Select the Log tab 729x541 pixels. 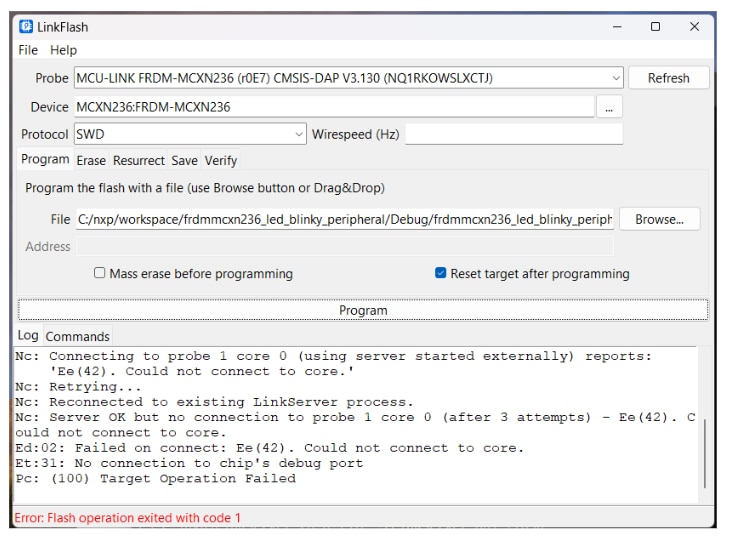click(28, 335)
